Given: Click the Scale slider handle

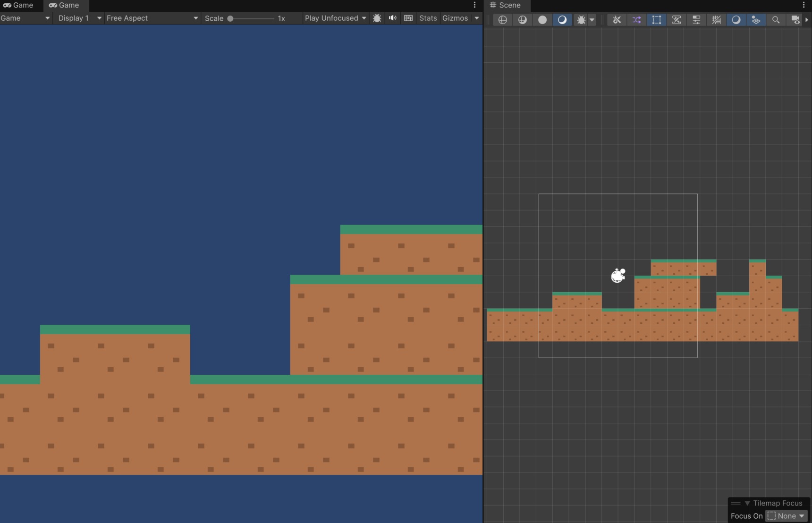Looking at the screenshot, I should point(230,18).
